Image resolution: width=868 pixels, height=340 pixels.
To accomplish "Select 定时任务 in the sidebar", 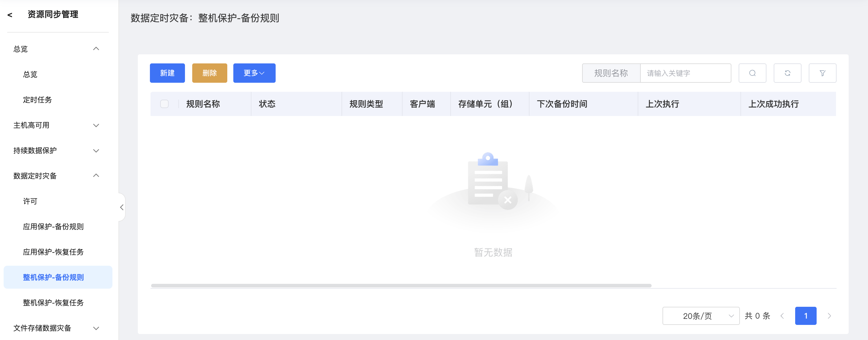I will pos(37,100).
